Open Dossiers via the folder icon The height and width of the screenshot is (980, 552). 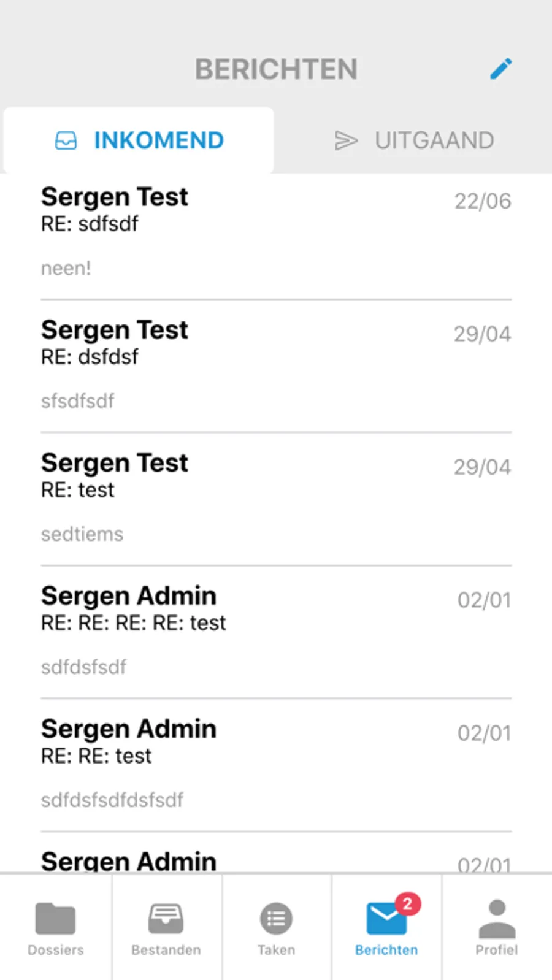click(x=55, y=918)
